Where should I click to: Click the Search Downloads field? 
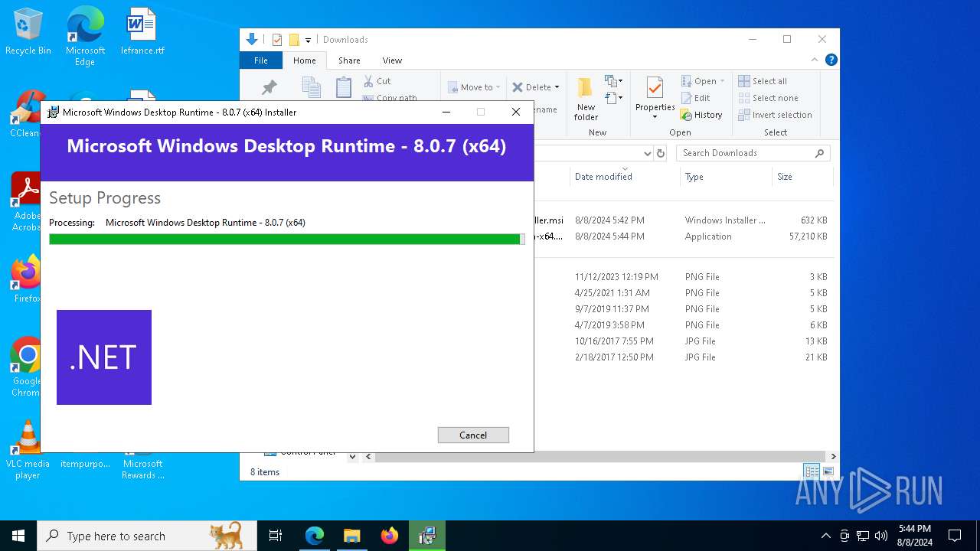point(753,153)
